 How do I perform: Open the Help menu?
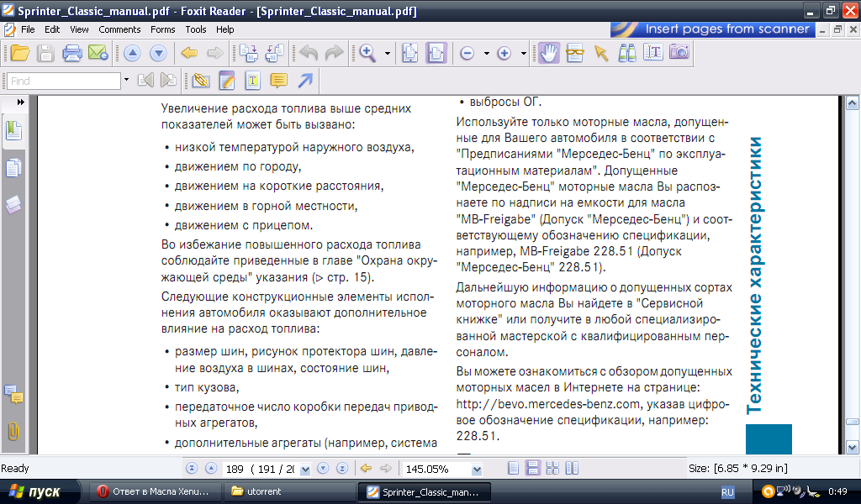click(224, 29)
